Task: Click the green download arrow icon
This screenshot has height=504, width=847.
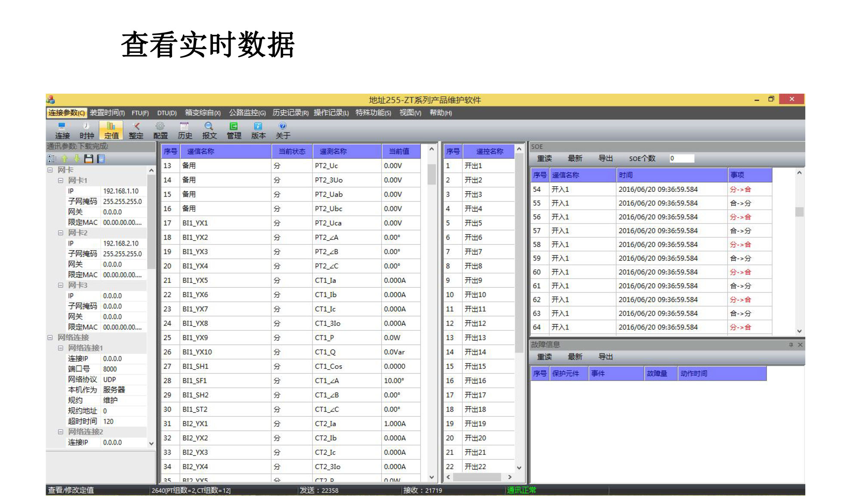Action: tap(77, 159)
